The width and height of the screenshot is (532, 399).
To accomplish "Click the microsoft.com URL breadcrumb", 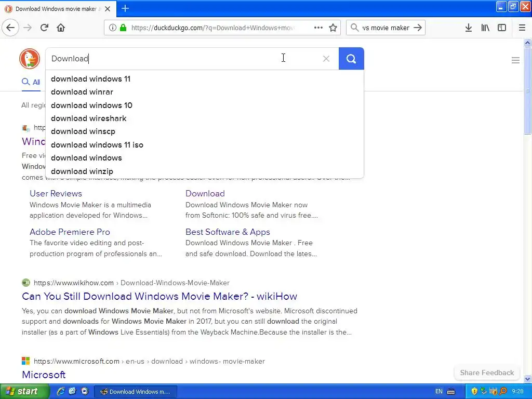I will 149,361.
